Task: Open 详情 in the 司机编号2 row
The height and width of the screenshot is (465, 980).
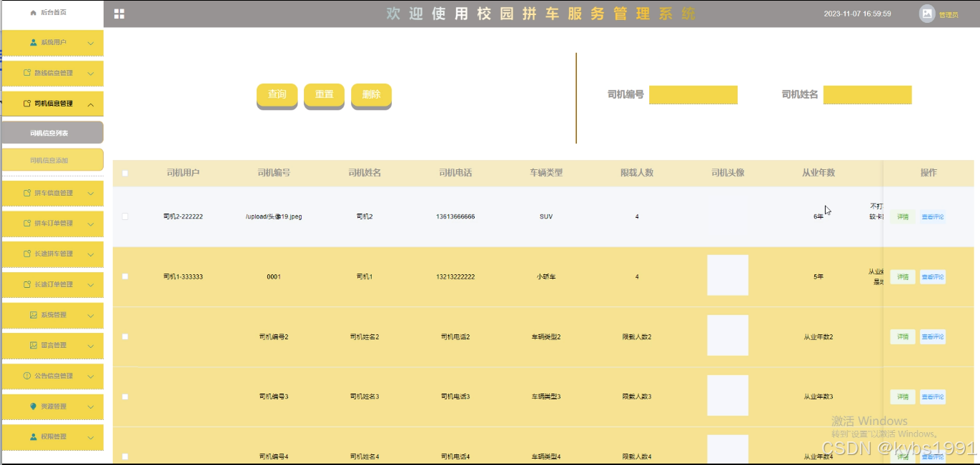Action: pos(903,336)
